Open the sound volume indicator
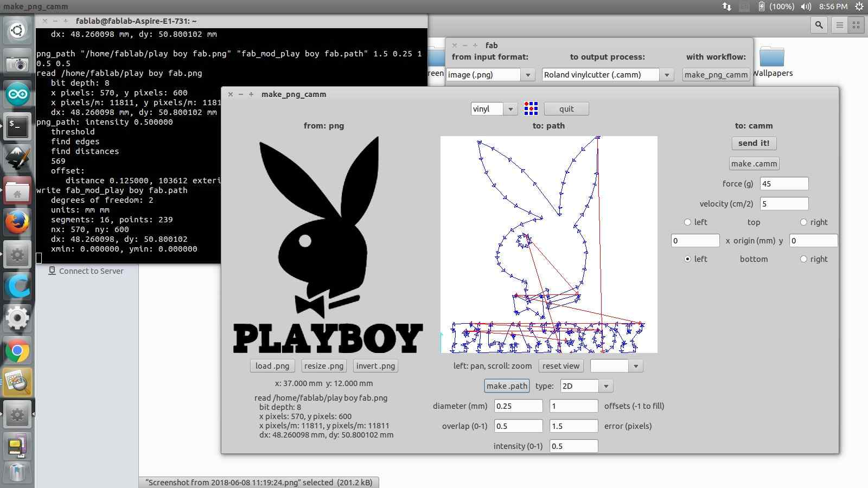The width and height of the screenshot is (868, 488). [x=806, y=7]
